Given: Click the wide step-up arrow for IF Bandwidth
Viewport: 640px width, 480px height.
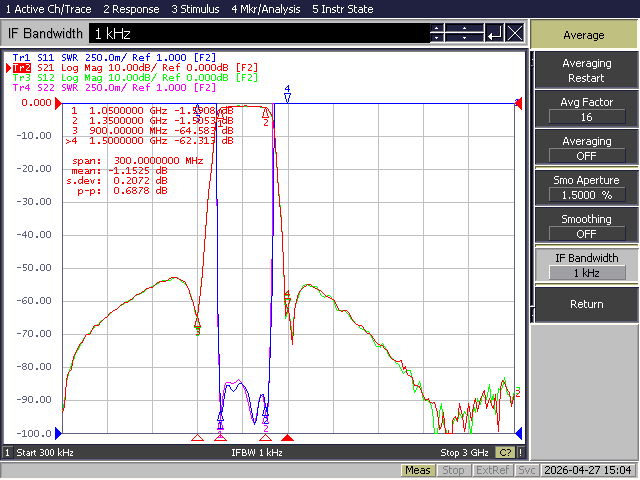Looking at the screenshot, I should pyautogui.click(x=464, y=28).
